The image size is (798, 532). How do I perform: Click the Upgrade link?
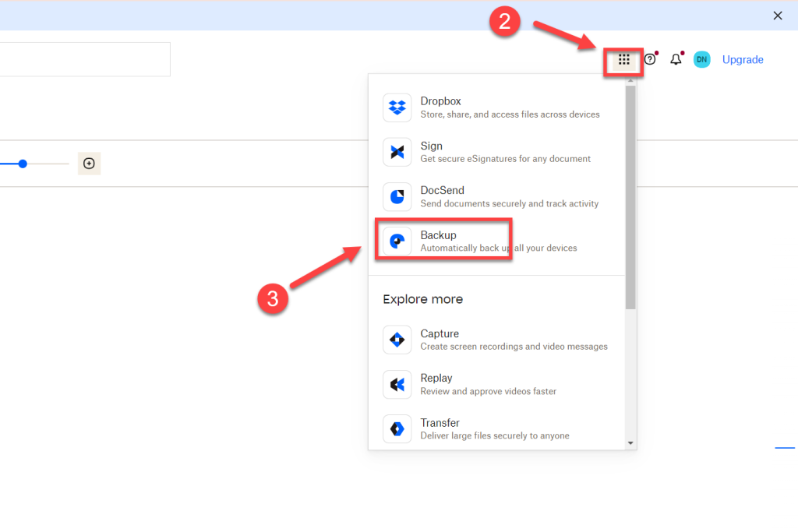743,59
